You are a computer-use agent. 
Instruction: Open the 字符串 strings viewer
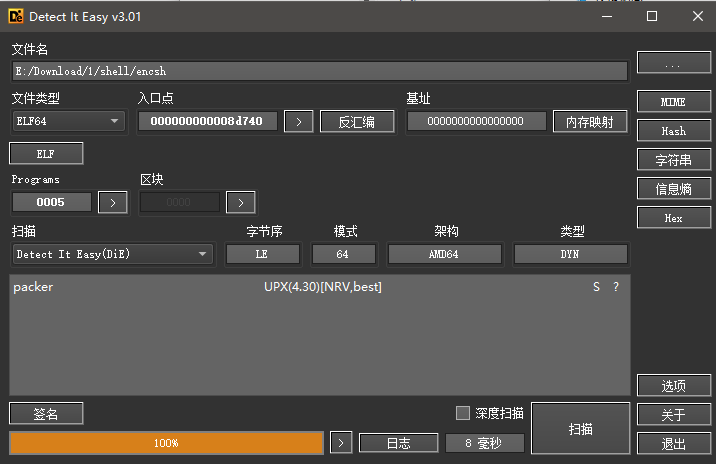674,160
